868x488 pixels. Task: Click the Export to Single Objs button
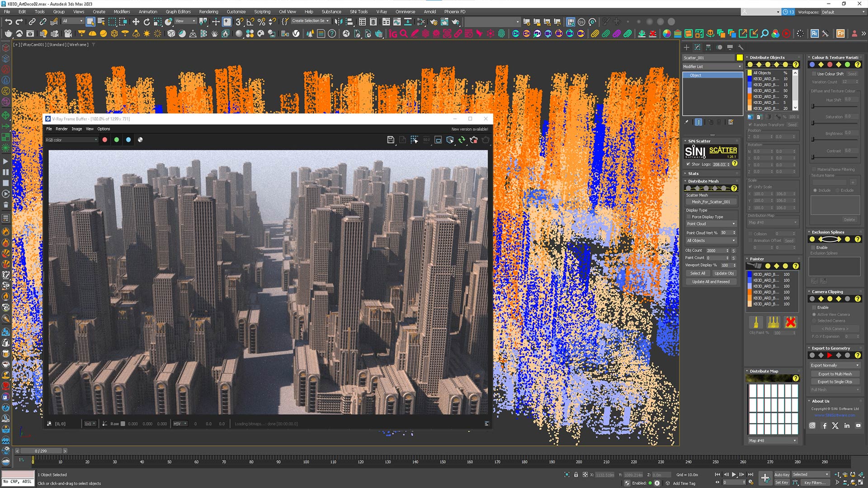click(x=835, y=382)
